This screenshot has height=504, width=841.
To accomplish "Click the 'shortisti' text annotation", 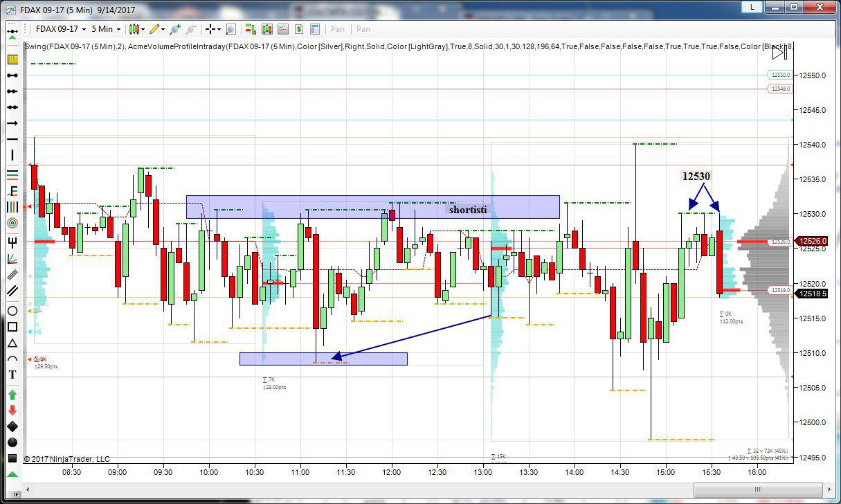I will coord(468,209).
